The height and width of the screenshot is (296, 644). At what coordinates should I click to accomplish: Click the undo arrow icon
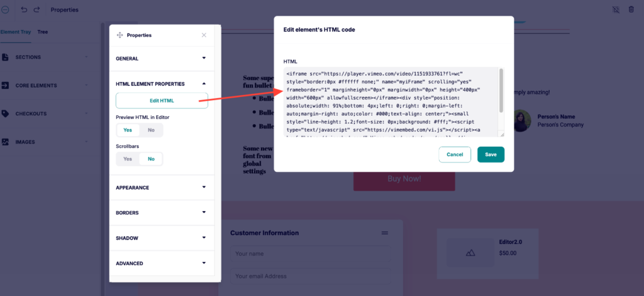(24, 9)
